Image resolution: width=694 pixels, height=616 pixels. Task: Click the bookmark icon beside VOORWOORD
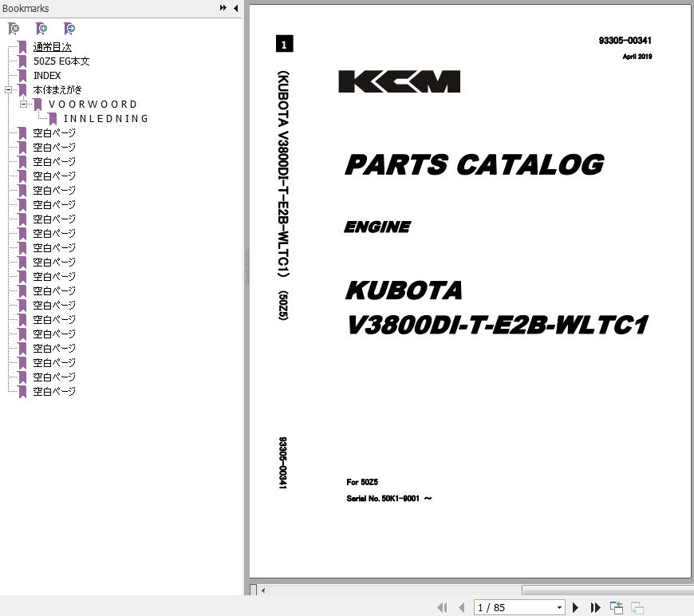pos(37,105)
